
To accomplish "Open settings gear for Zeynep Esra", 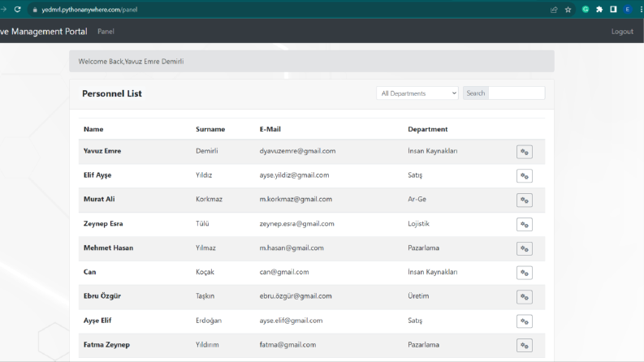I will coord(525,225).
